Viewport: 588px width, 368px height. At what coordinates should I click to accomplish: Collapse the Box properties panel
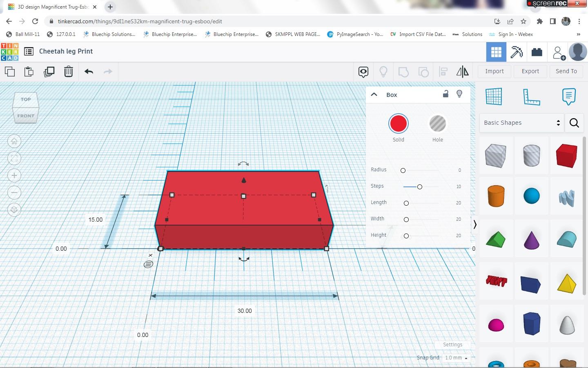coord(374,94)
